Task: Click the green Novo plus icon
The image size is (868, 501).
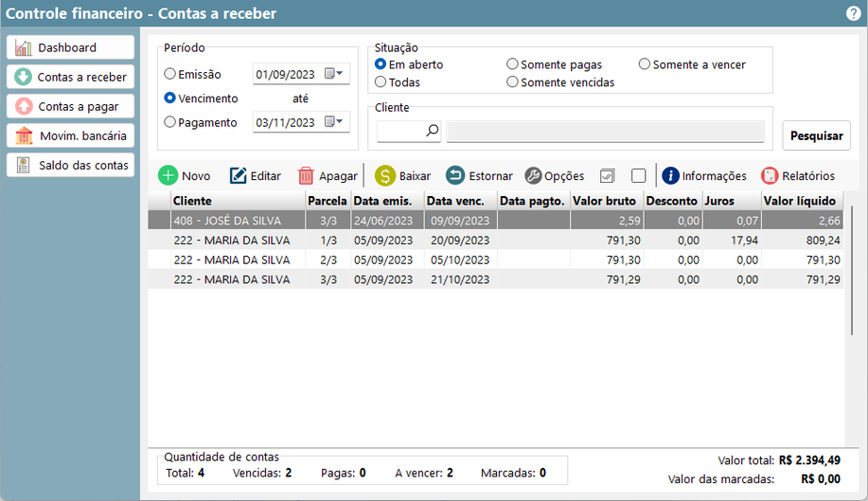Action: (x=168, y=176)
